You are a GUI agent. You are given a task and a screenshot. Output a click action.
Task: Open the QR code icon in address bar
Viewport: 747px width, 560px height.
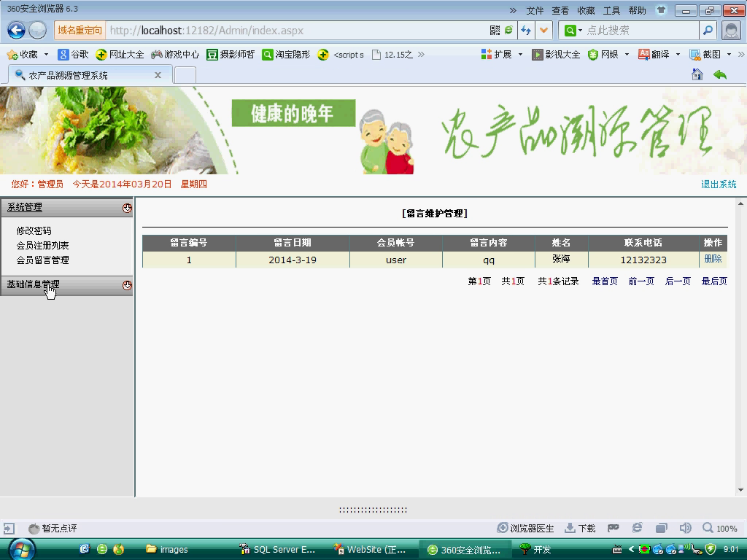(x=495, y=31)
